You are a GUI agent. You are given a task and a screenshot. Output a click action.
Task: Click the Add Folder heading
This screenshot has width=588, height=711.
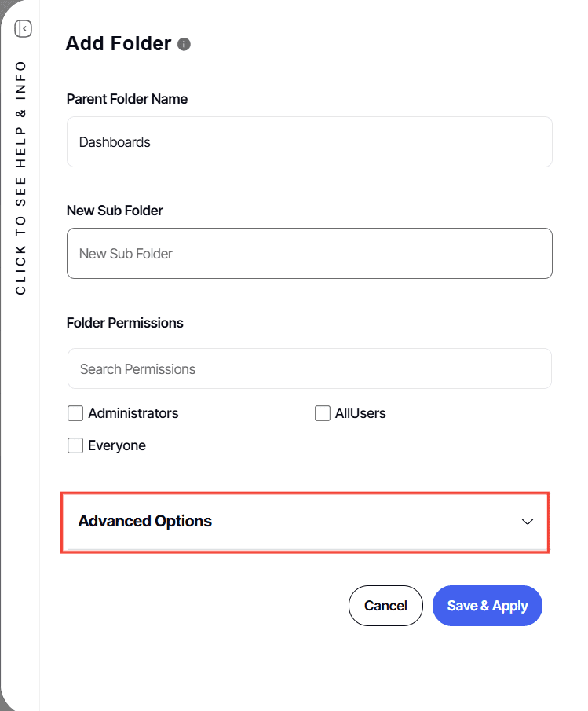point(118,44)
